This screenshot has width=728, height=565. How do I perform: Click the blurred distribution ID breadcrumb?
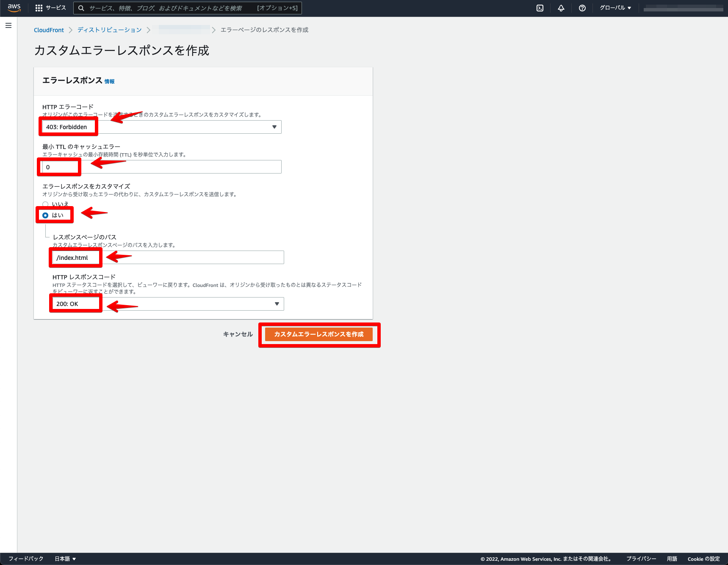tap(184, 30)
